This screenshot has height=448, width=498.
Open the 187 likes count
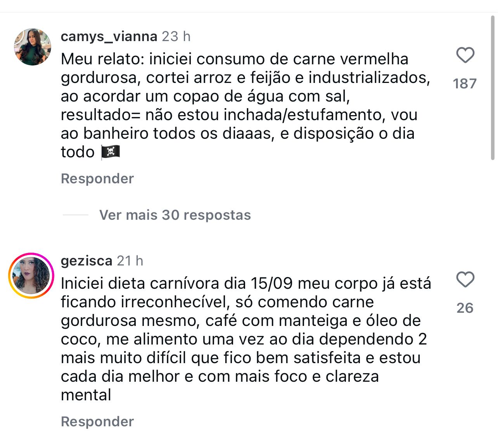click(x=465, y=84)
